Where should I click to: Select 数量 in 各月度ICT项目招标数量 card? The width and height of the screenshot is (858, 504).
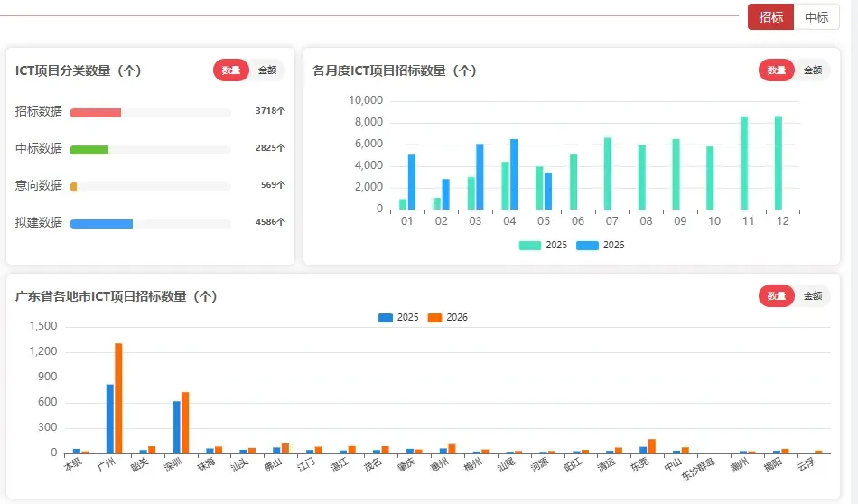pyautogui.click(x=776, y=70)
